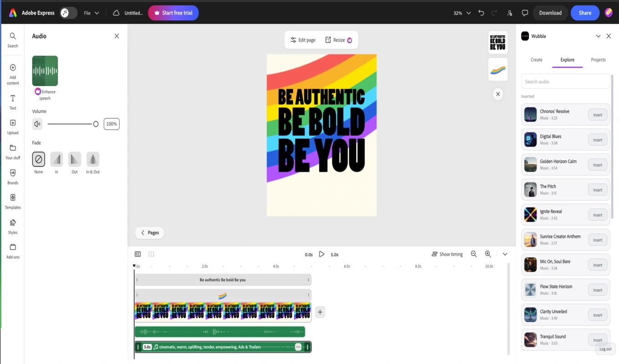Add a new scene with the plus button

coord(320,312)
